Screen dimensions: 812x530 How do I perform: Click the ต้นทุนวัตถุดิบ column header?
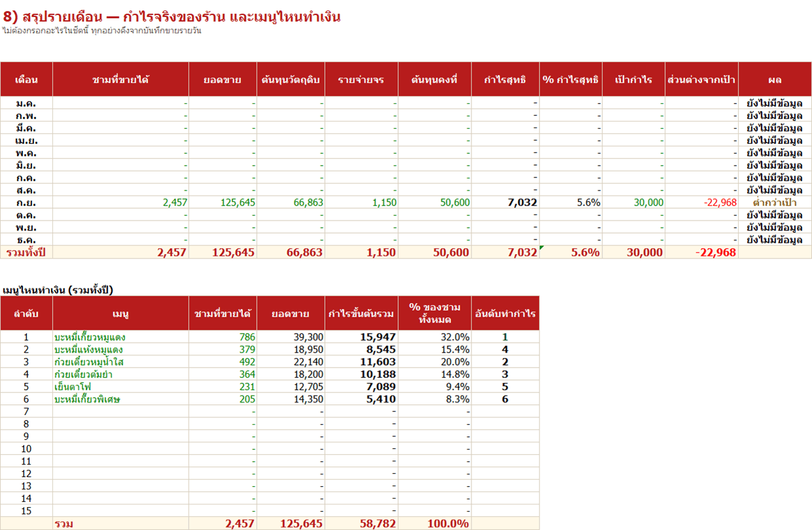point(291,80)
